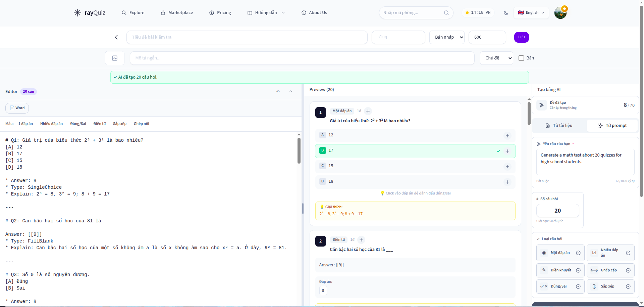Focus the Mô tả ngắn description field
The height and width of the screenshot is (307, 644).
pos(302,58)
